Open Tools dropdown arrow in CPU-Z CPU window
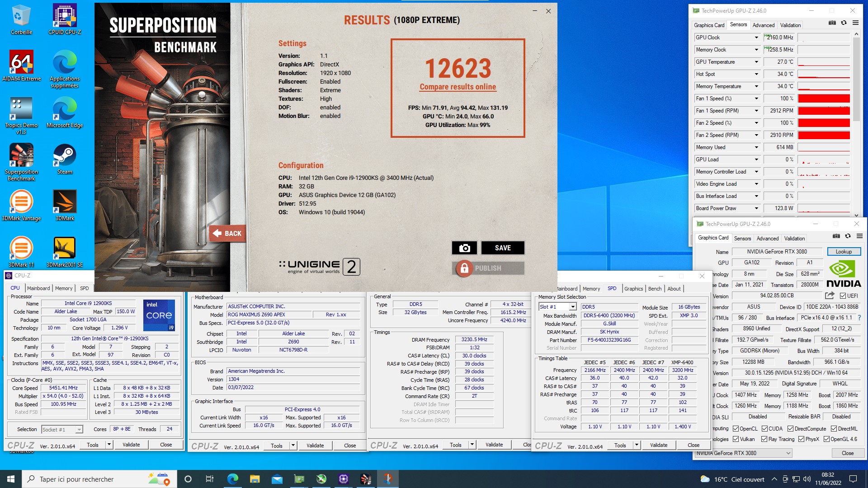The height and width of the screenshot is (488, 868). pyautogui.click(x=109, y=445)
